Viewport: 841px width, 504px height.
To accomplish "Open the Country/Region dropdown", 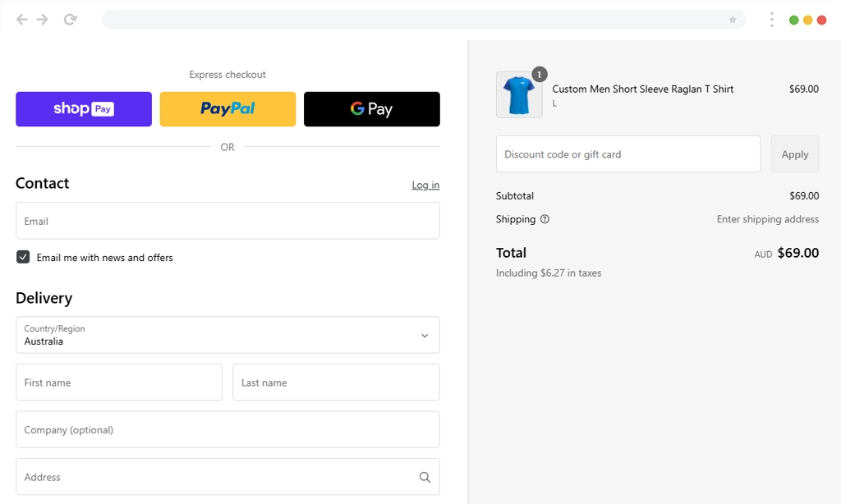I will tap(227, 335).
